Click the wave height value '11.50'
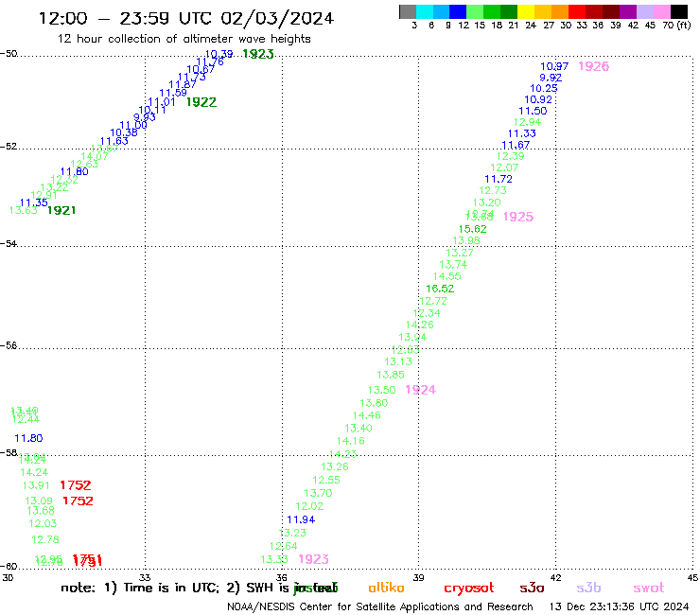The height and width of the screenshot is (615, 700). [533, 112]
